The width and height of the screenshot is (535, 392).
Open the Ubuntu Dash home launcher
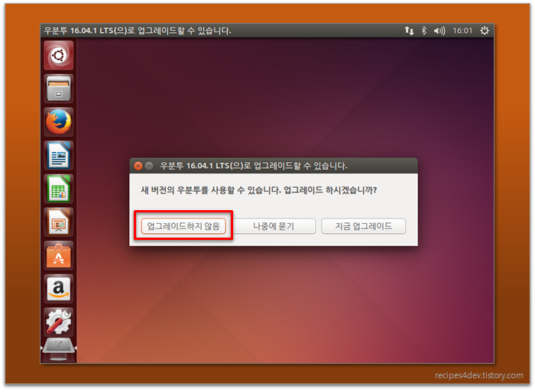click(58, 55)
